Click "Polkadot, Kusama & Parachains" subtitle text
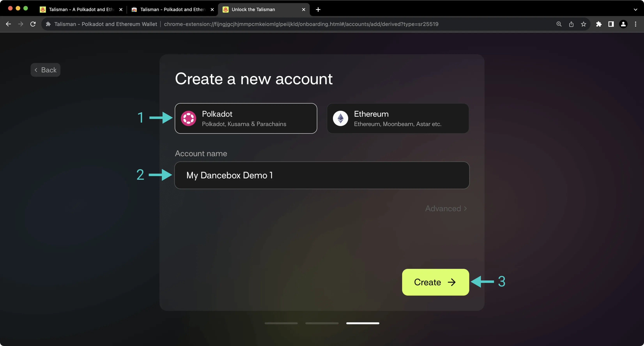The width and height of the screenshot is (644, 346). [x=244, y=124]
